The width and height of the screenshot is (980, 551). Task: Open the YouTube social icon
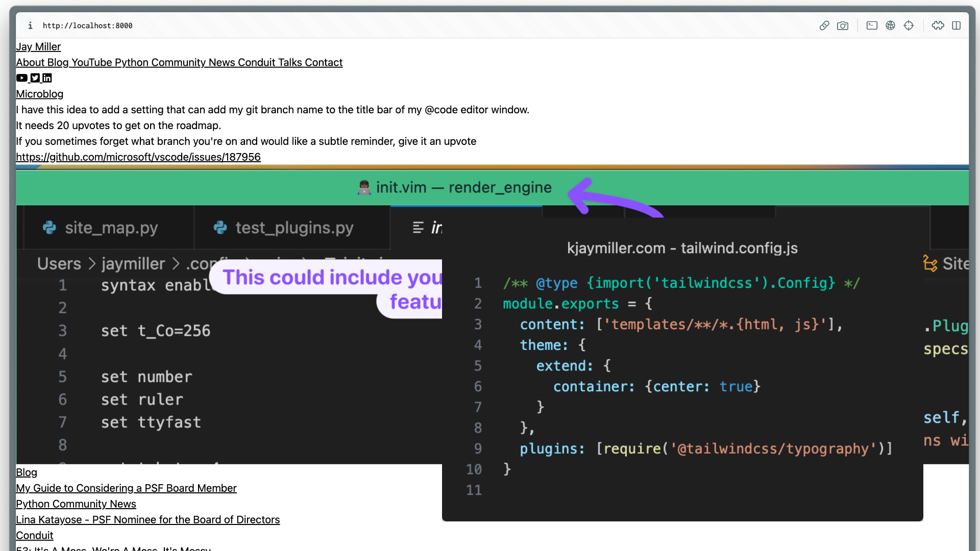tap(22, 78)
